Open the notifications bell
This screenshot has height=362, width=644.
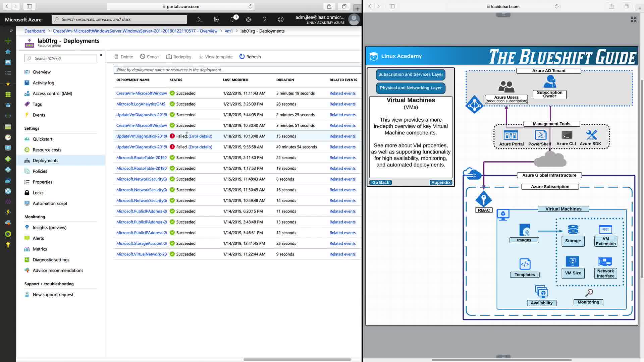point(232,19)
